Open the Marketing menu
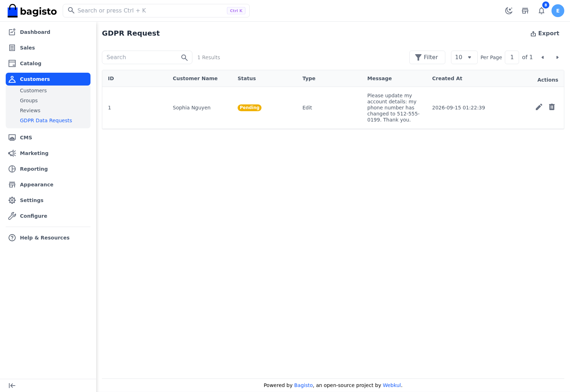The image size is (570, 392). click(48, 153)
